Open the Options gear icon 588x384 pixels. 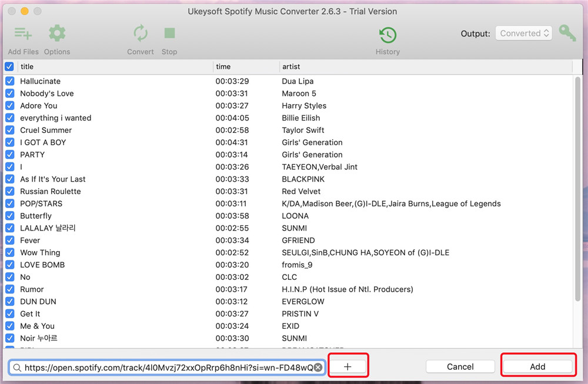coord(57,34)
